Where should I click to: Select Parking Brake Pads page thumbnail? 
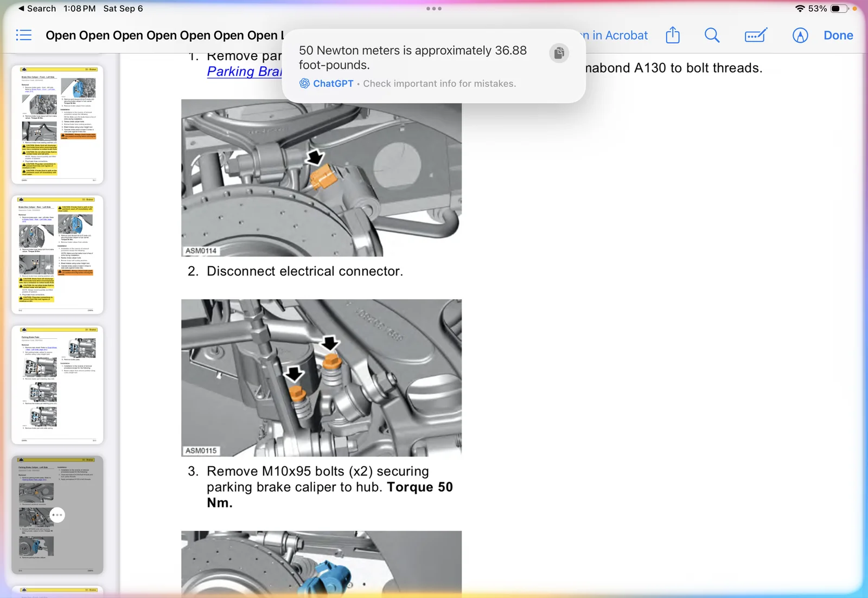click(58, 385)
